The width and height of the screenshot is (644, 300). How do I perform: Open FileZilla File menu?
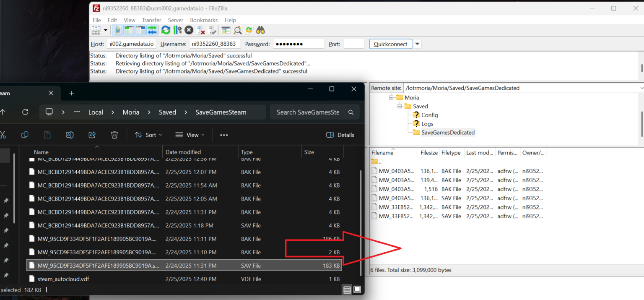96,20
